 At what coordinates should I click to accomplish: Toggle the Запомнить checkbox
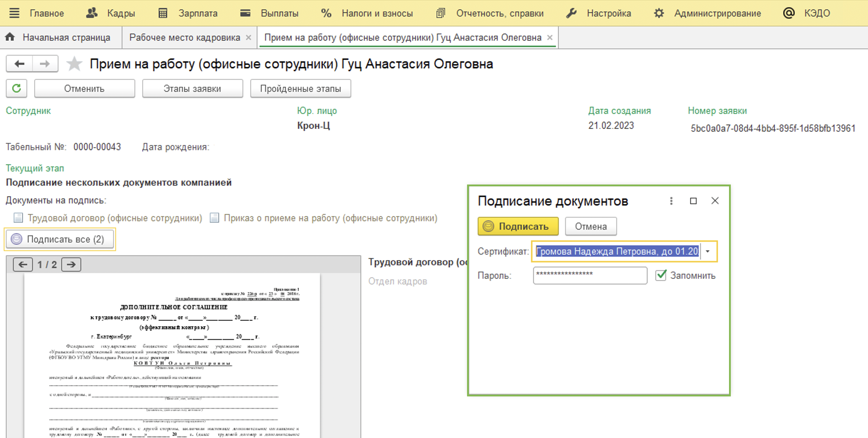(x=661, y=275)
